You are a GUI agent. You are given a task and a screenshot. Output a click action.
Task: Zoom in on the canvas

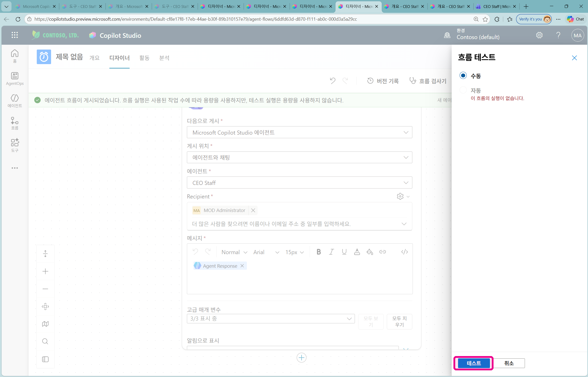(45, 271)
